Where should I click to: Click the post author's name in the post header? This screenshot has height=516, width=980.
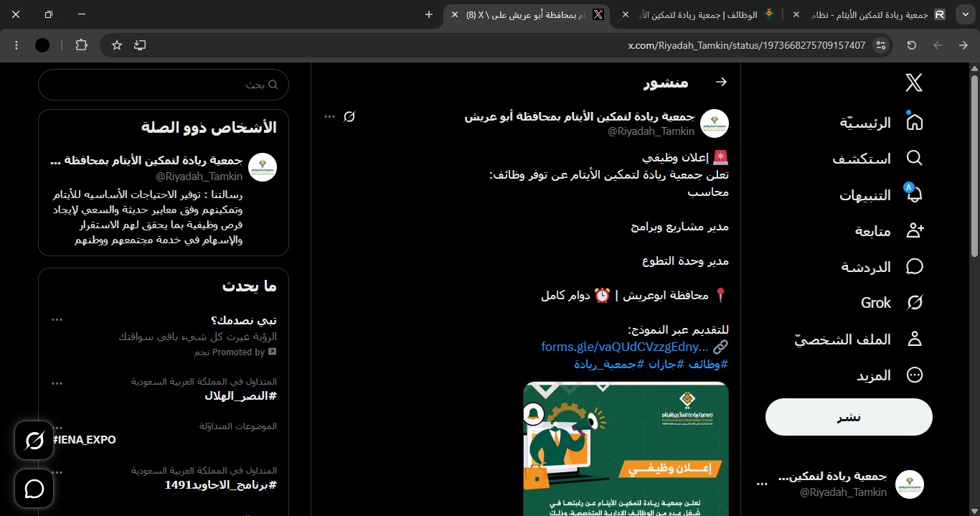point(580,116)
